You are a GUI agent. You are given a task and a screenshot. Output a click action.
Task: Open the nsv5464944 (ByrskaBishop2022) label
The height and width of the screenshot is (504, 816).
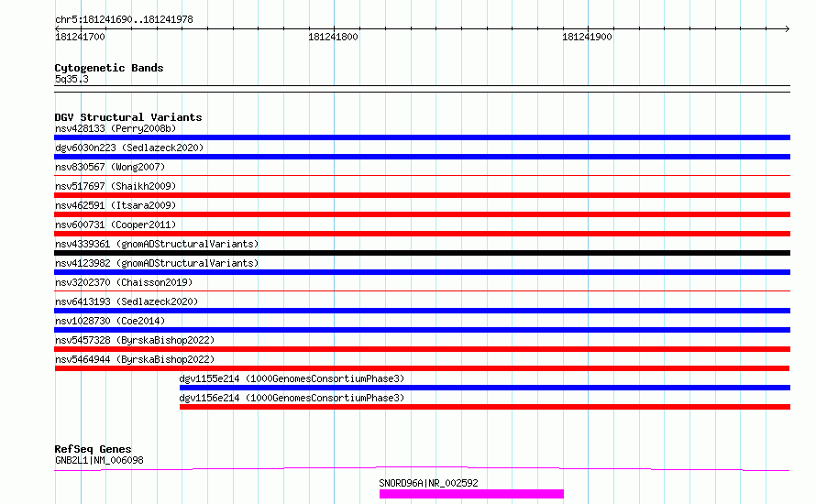tap(135, 359)
